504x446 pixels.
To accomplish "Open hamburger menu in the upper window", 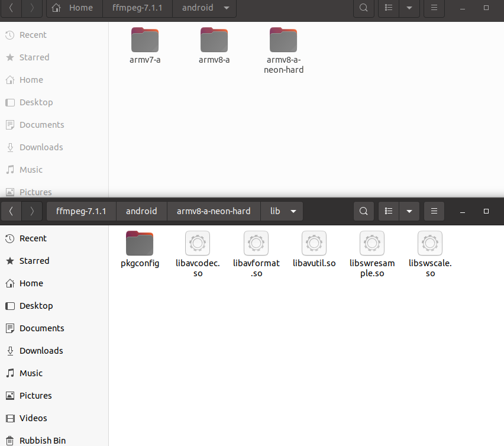I will 434,8.
